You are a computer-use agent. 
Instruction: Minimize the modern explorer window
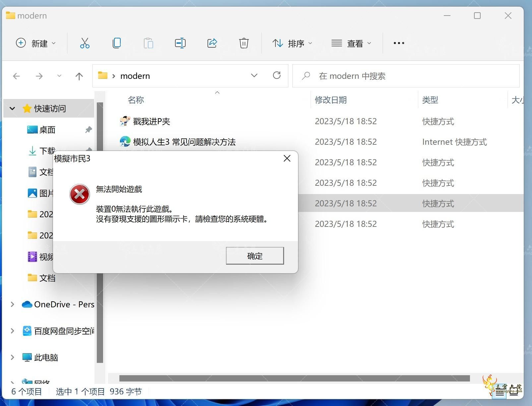(447, 16)
